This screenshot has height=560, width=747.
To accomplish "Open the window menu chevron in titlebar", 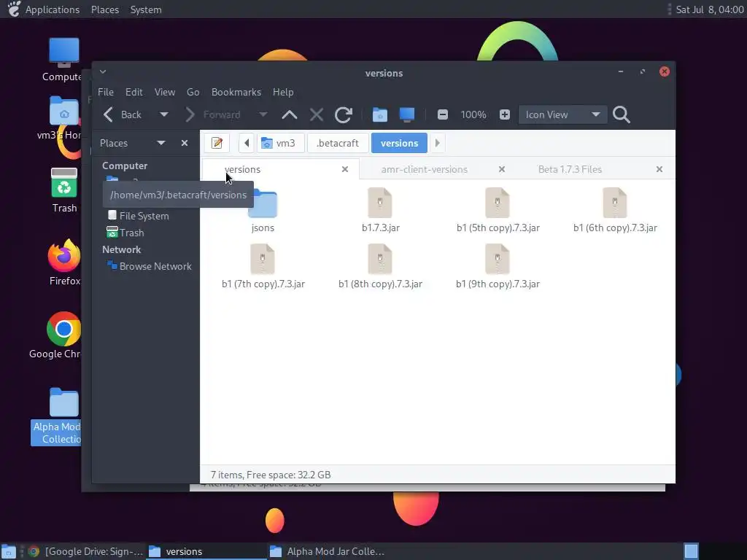I will coord(103,72).
